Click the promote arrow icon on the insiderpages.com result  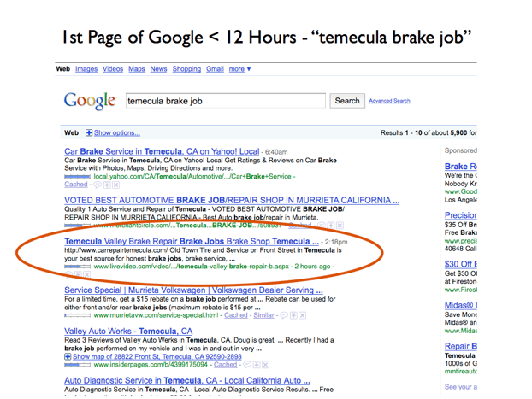click(257, 365)
